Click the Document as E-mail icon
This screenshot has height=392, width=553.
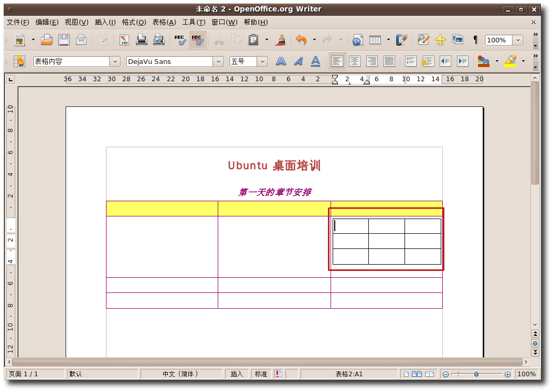point(81,40)
